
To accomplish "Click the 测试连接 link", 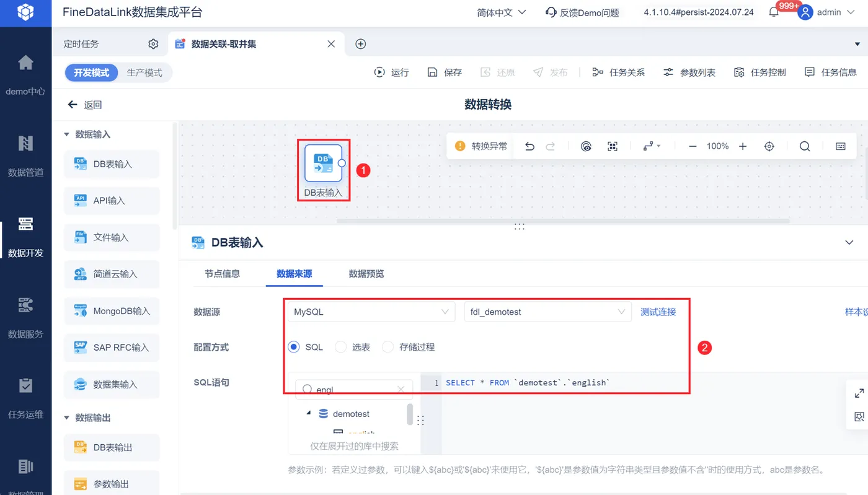I will pos(658,312).
